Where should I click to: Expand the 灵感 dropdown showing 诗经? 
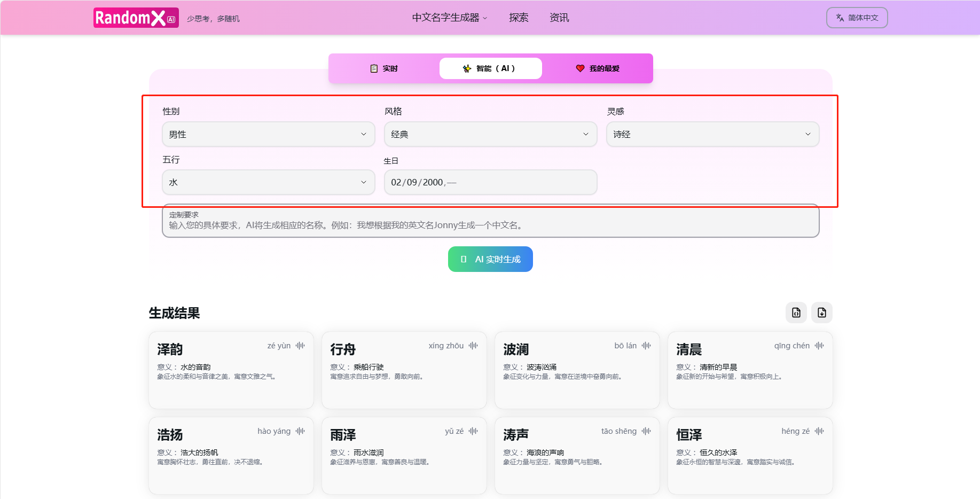tap(712, 134)
